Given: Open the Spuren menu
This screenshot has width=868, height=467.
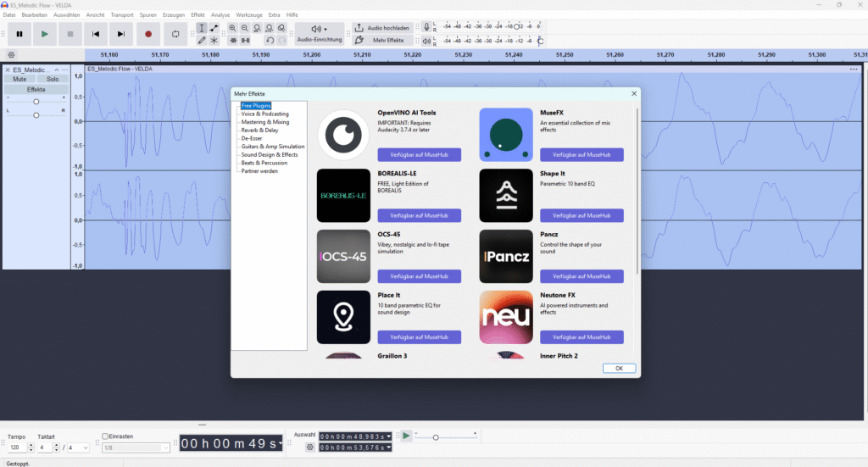Looking at the screenshot, I should click(x=147, y=15).
